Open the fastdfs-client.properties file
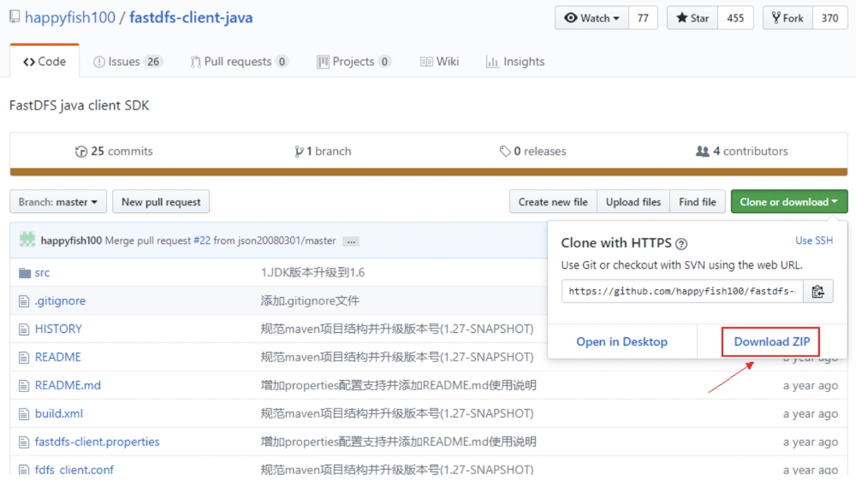The image size is (868, 493). 97,443
